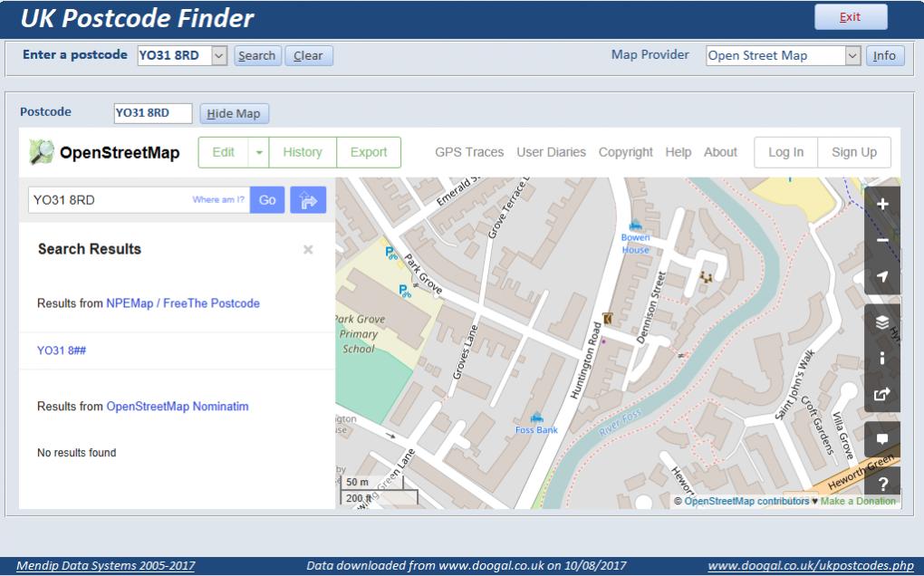Open the postcode dropdown arrow
Image resolution: width=924 pixels, height=576 pixels.
click(219, 56)
